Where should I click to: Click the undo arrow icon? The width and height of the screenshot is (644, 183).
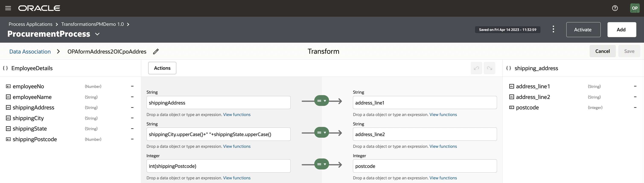click(476, 68)
